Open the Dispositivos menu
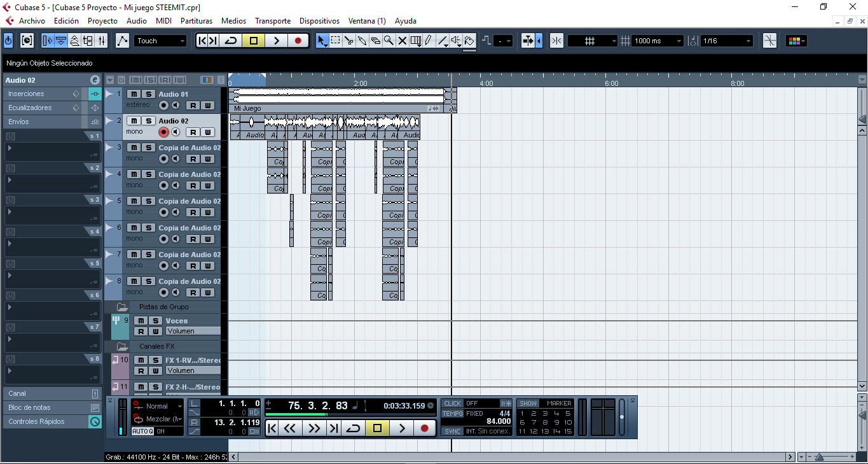The height and width of the screenshot is (464, 868). [x=319, y=21]
